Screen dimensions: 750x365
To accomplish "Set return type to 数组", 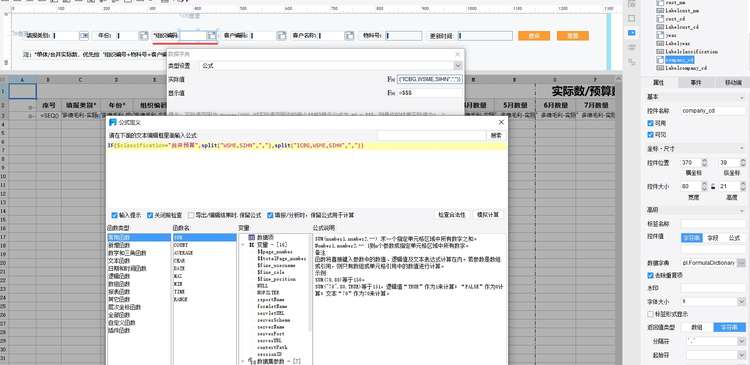I will (697, 328).
